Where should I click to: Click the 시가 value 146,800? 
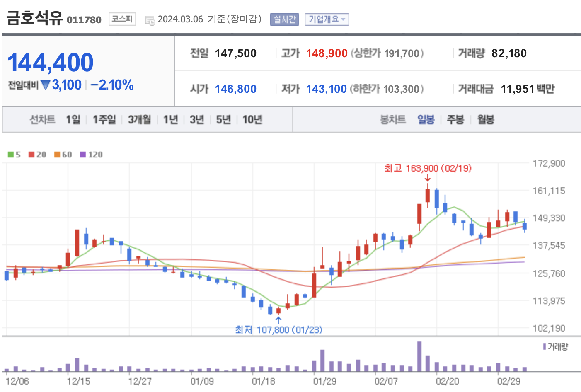pyautogui.click(x=236, y=89)
